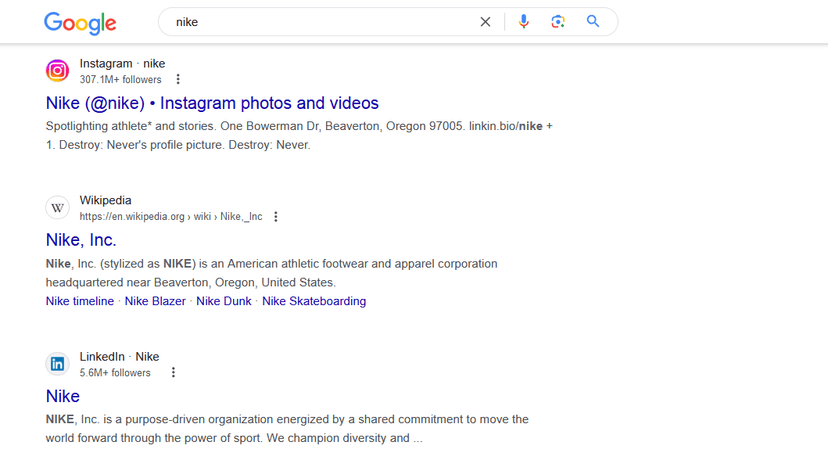Go to Nike Dunk sitelink
This screenshot has width=828, height=468.
(x=225, y=301)
